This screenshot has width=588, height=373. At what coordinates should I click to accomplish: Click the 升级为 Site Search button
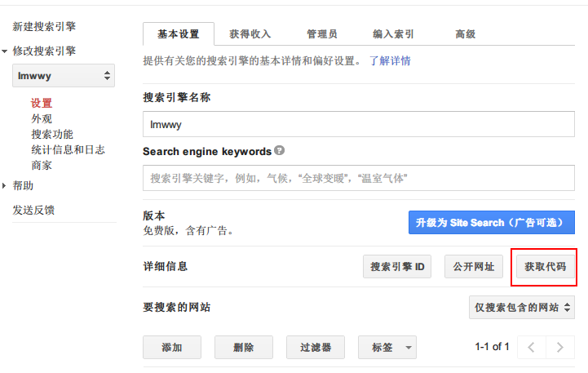click(491, 222)
